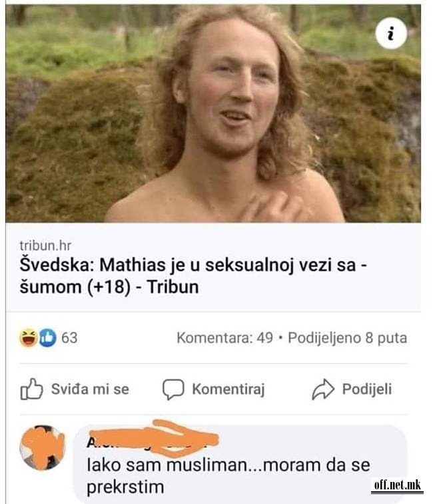
Task: Open the Podijeljeno 8 puta shares list
Action: [347, 338]
